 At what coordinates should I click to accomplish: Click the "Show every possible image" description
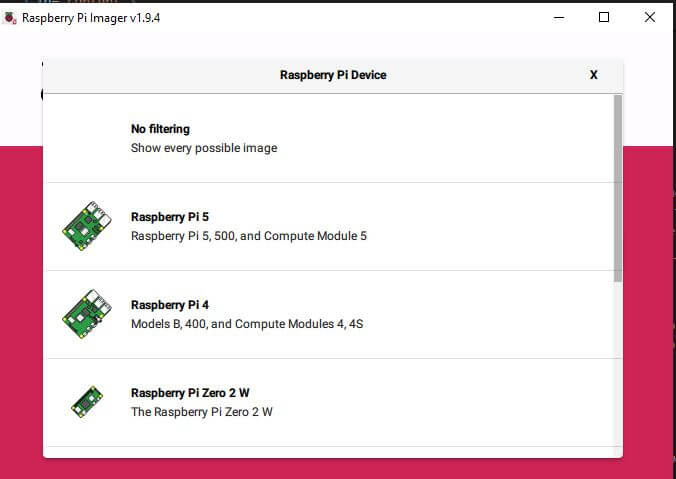(204, 148)
